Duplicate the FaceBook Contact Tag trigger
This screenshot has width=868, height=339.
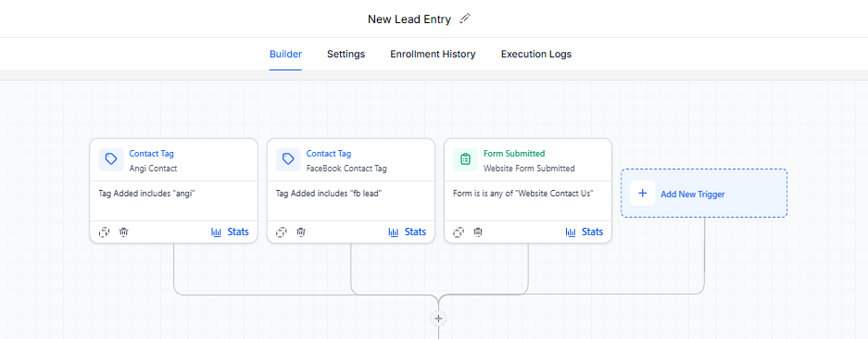click(x=282, y=232)
